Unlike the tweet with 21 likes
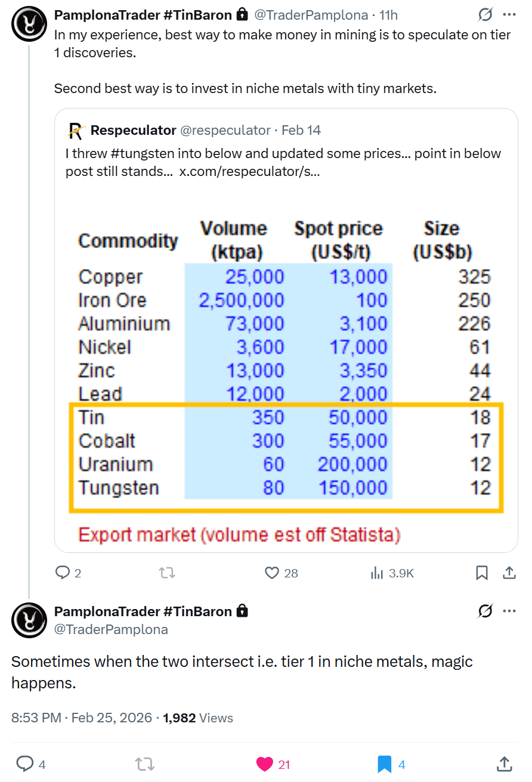 [264, 764]
